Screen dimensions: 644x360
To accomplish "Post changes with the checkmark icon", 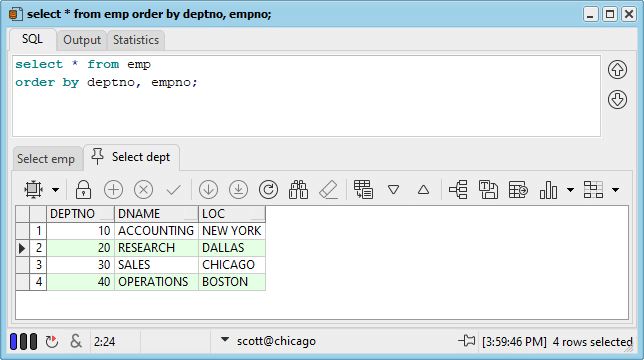I will click(x=174, y=190).
